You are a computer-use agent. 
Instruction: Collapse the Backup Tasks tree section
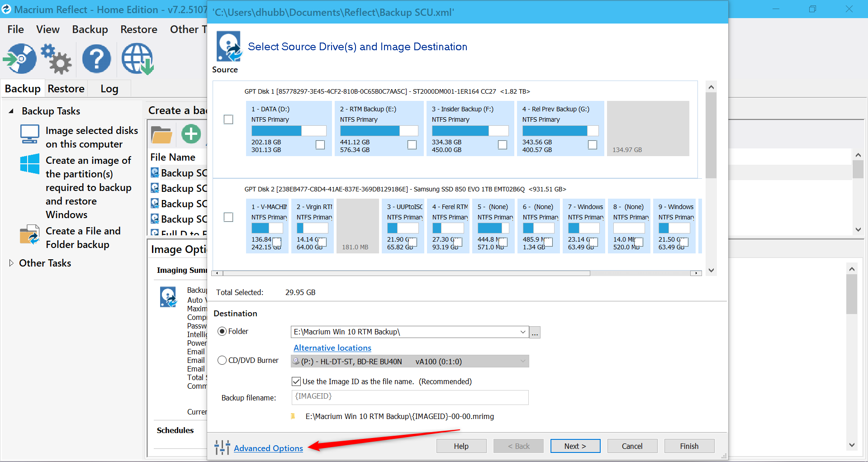tap(11, 111)
